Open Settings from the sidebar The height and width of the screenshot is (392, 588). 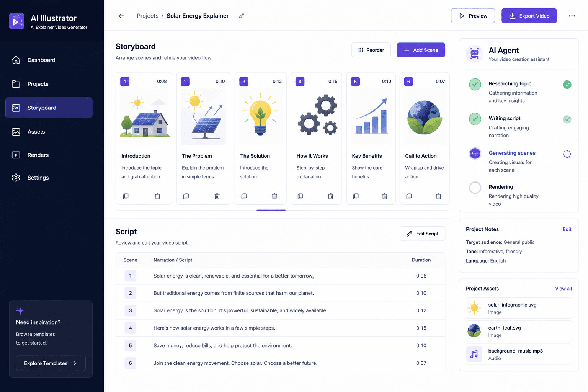[x=49, y=178]
